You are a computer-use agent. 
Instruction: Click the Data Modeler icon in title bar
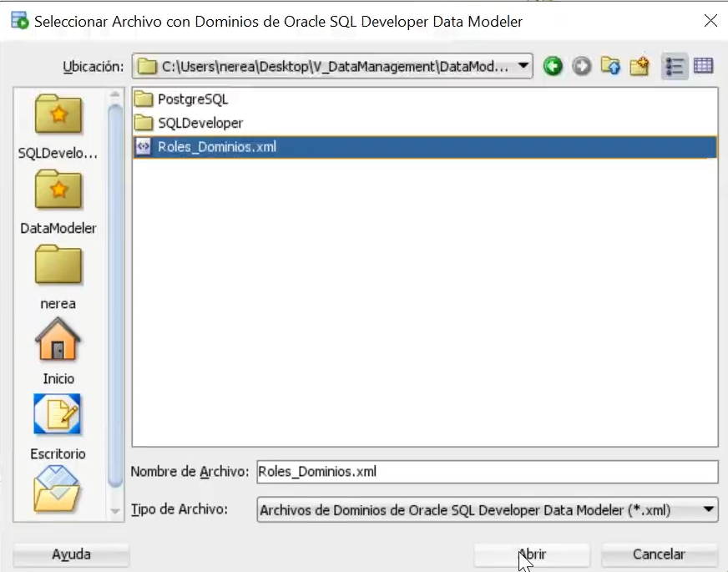click(19, 21)
